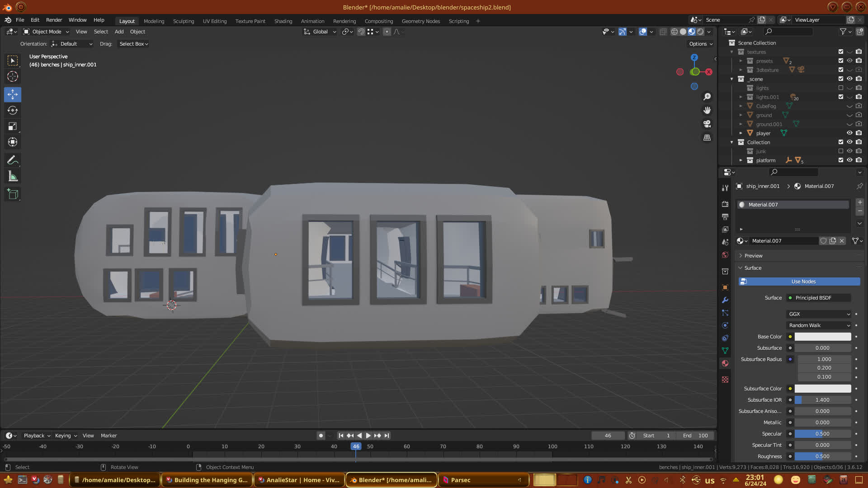This screenshot has width=868, height=488.
Task: Click the Base Color swatch
Action: click(823, 337)
